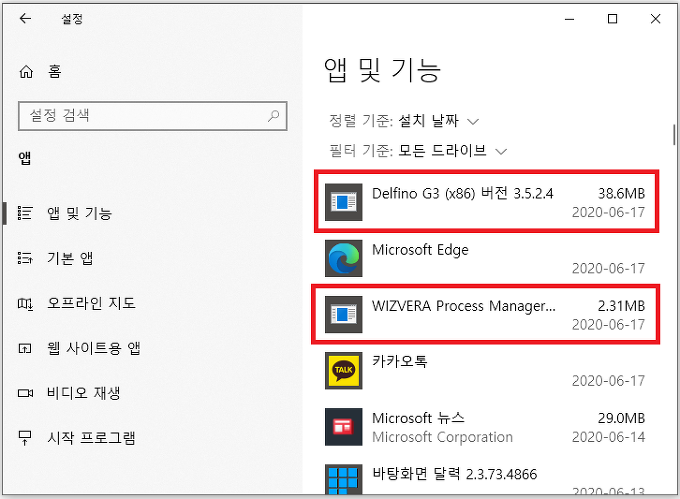The width and height of the screenshot is (680, 499).
Task: Click the Delfino G3 app icon
Action: (x=343, y=202)
